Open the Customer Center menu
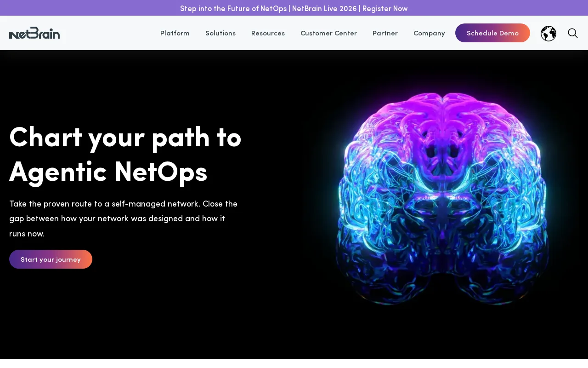The width and height of the screenshot is (588, 368). coord(328,33)
